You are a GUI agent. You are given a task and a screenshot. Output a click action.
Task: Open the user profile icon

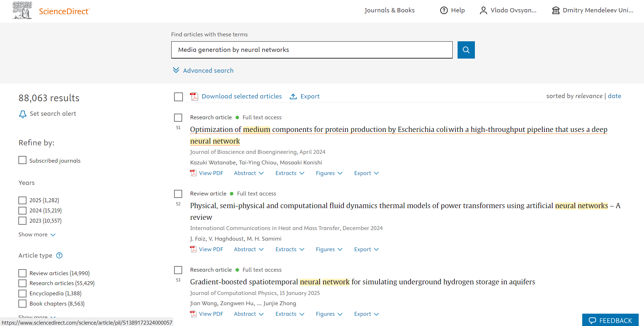(483, 11)
